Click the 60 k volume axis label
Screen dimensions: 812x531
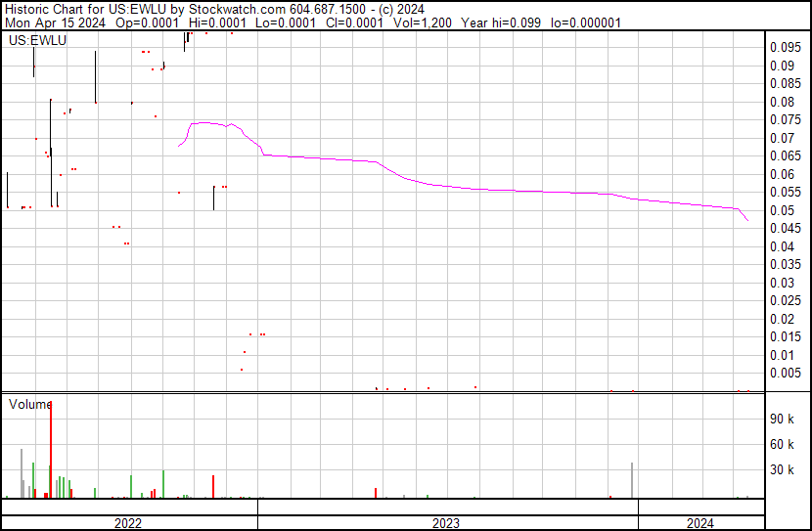[782, 445]
